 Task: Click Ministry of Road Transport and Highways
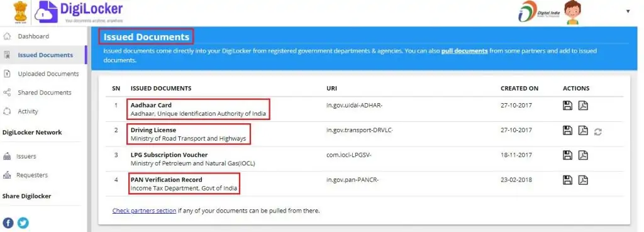tap(189, 138)
